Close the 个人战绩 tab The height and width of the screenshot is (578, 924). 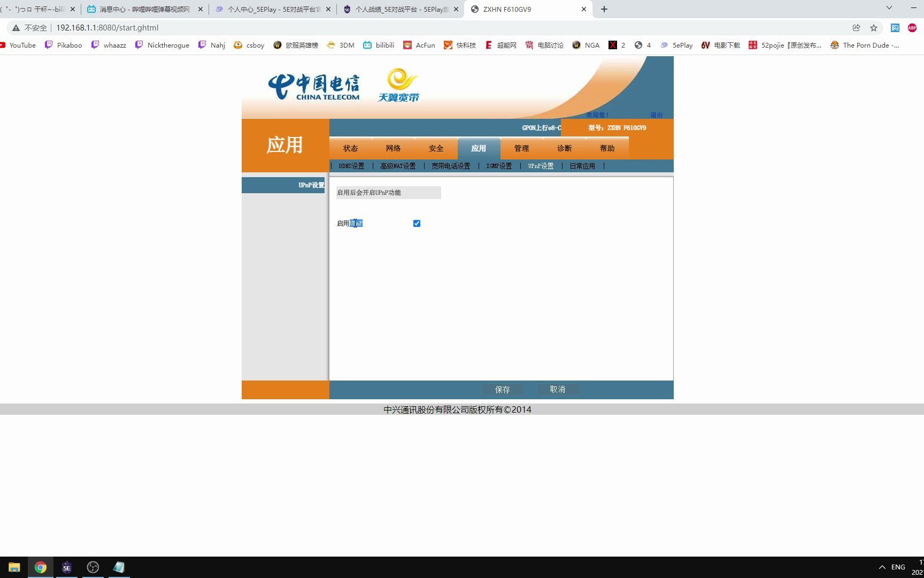pos(456,9)
